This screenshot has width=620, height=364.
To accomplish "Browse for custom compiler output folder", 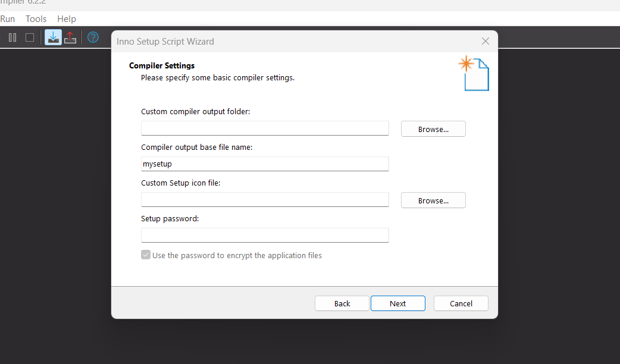I will 433,129.
